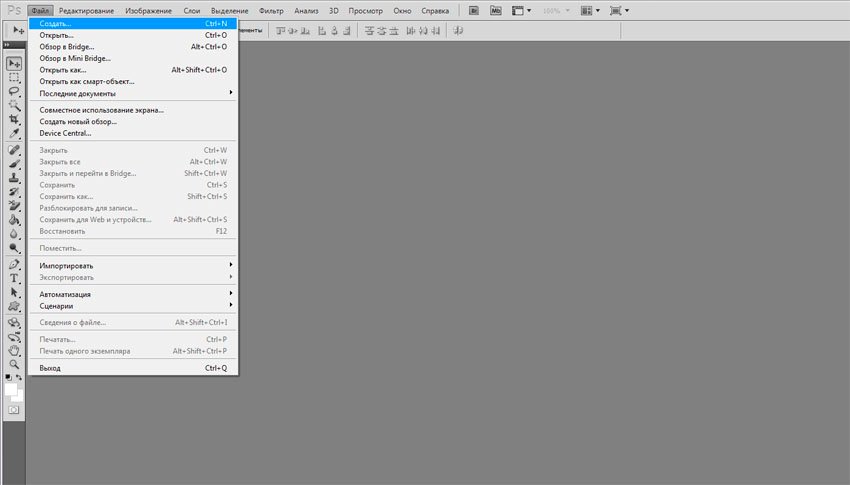
Task: Toggle Quick Mask mode button
Action: pyautogui.click(x=14, y=410)
